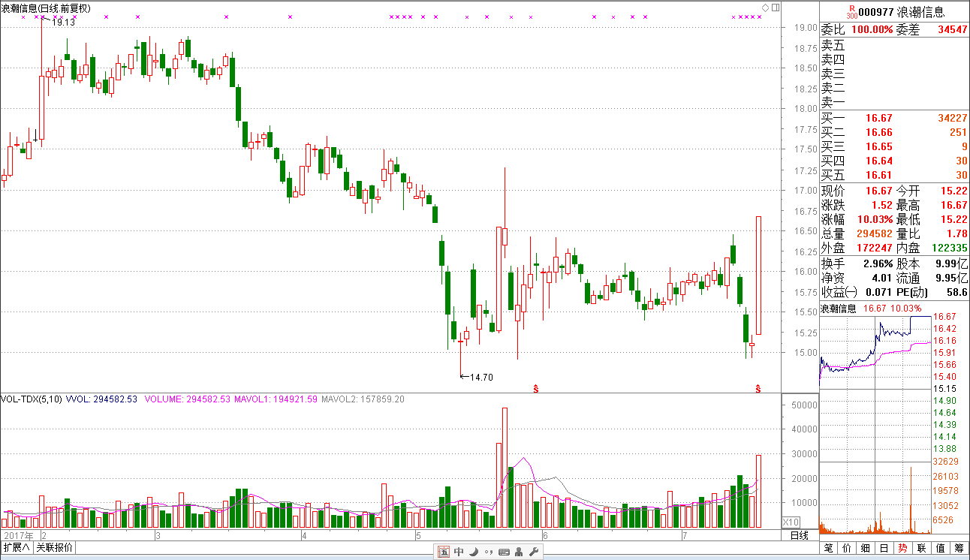
Task: Click the 委比 value 100.00%
Action: pyautogui.click(x=873, y=30)
